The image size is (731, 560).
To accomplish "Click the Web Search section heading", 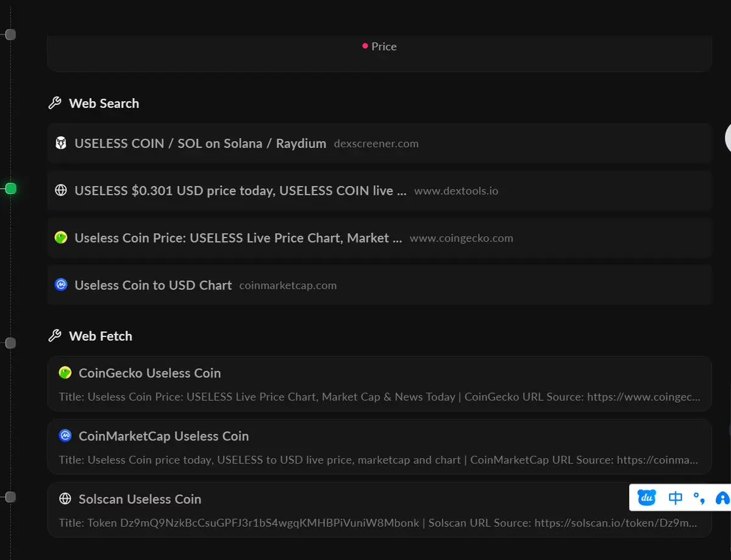I will (104, 103).
